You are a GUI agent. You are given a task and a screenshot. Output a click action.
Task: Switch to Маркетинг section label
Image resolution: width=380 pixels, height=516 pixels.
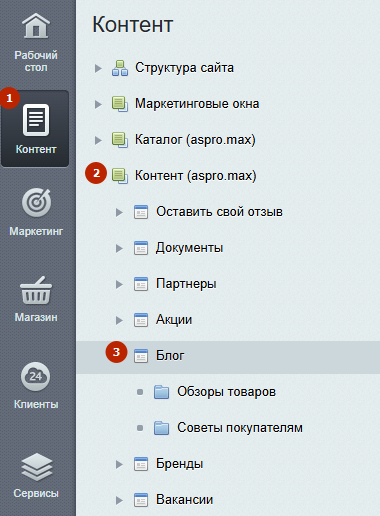(36, 231)
